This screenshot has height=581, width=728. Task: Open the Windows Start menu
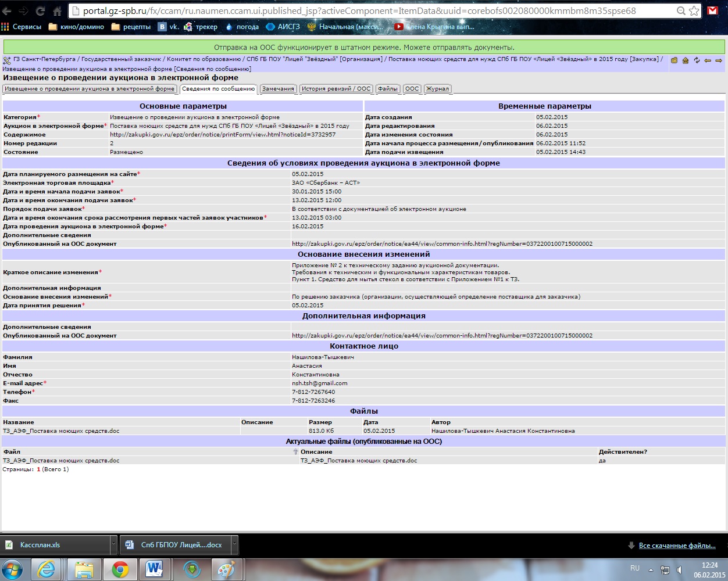pos(13,569)
